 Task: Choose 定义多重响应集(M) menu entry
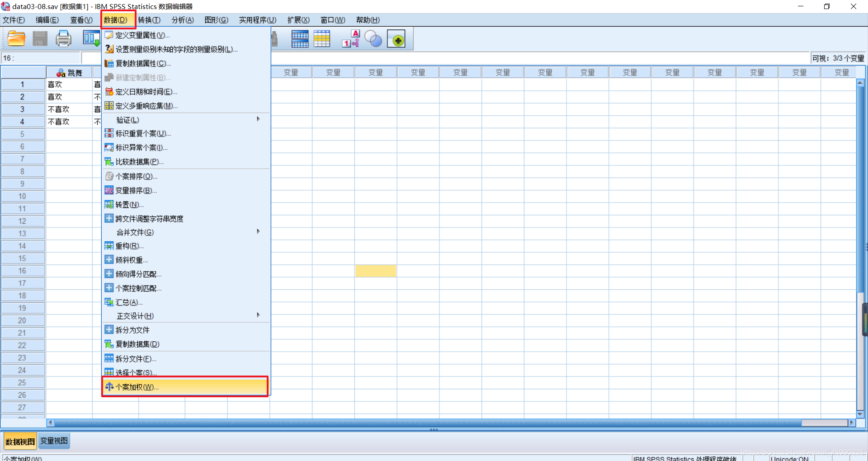coord(186,106)
